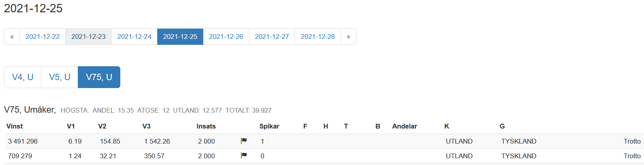Screen dimensions: 644x165
Task: Switch to the V4, U tab
Action: (x=23, y=77)
